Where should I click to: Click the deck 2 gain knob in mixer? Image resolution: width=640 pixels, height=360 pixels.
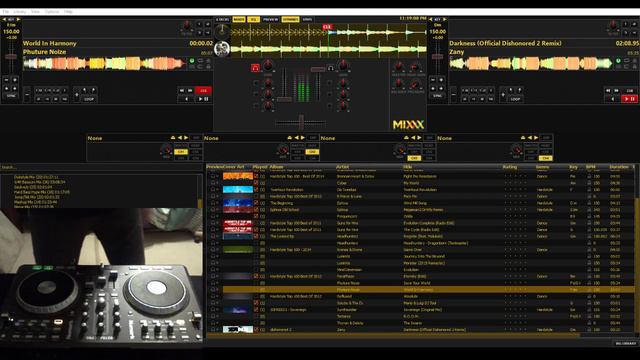[x=343, y=65]
